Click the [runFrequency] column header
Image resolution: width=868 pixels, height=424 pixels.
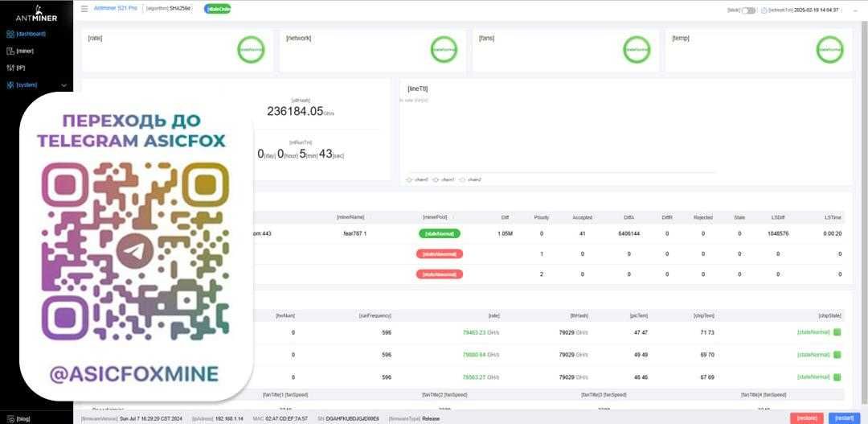[x=375, y=315]
